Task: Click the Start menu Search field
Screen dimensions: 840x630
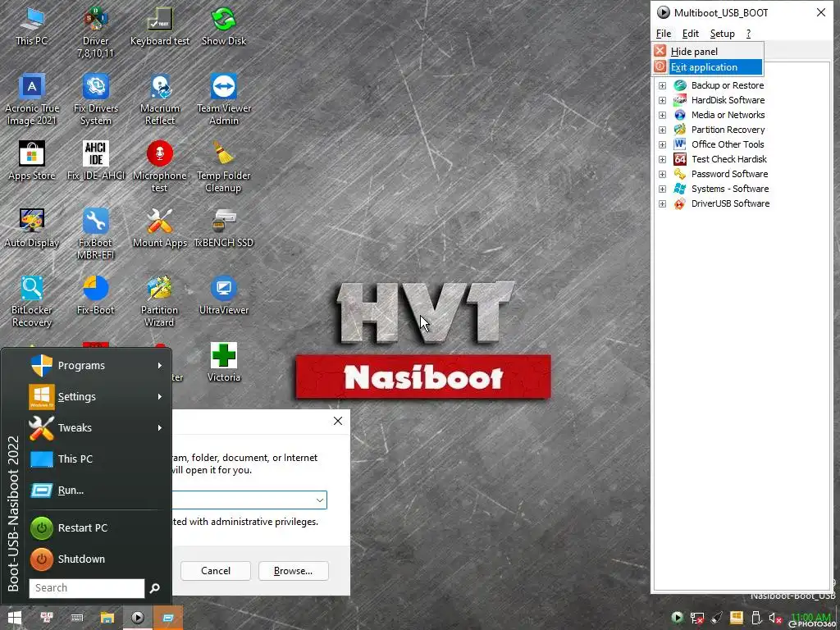Action: pos(87,588)
